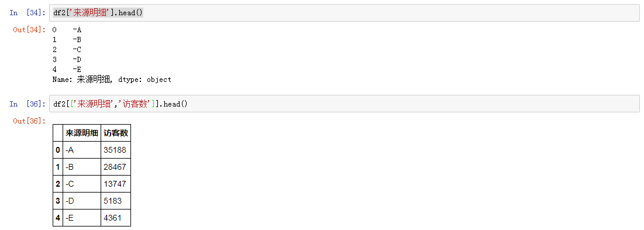Click the -C cell in the table
644x230 pixels.
(x=82, y=184)
